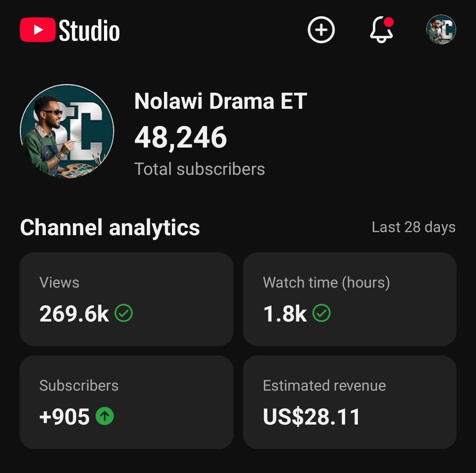Open the Watch time (hours) card
The image size is (476, 473).
[x=350, y=299]
